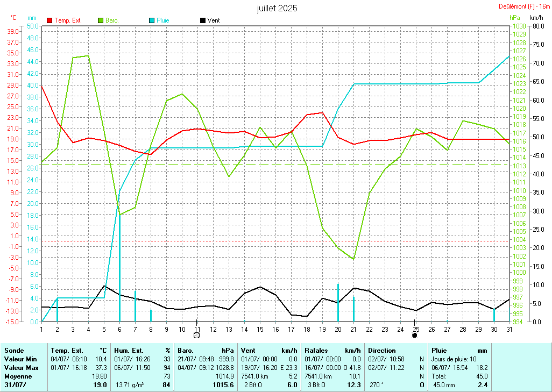Click the full moon symbol below day 11

click(197, 336)
